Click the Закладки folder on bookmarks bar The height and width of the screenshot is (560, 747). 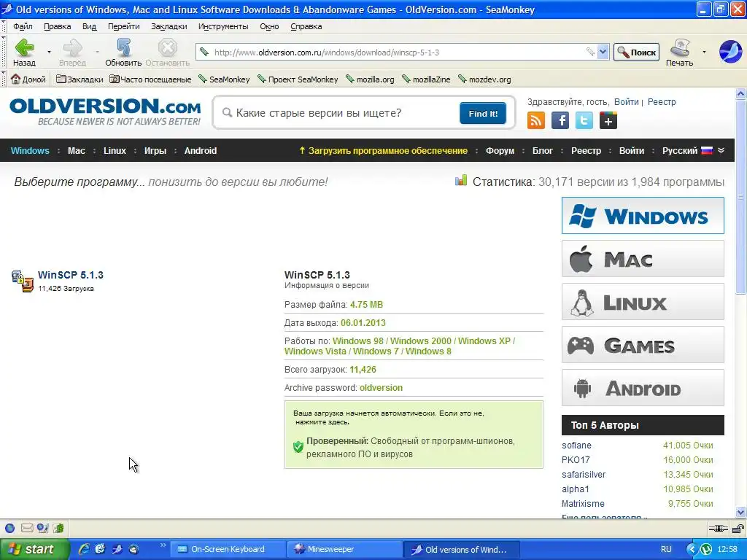(80, 79)
